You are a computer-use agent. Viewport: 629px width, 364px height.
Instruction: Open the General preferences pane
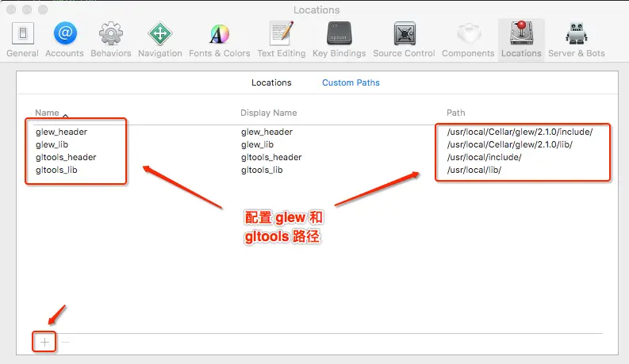[x=22, y=40]
